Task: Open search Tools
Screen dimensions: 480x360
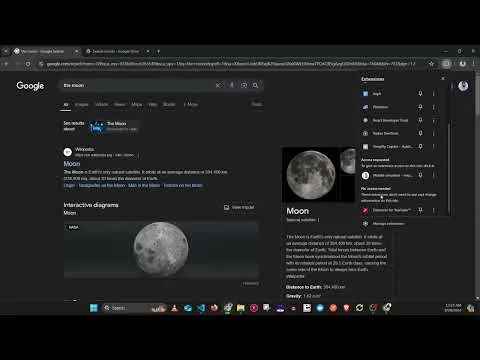Action: pyautogui.click(x=257, y=104)
